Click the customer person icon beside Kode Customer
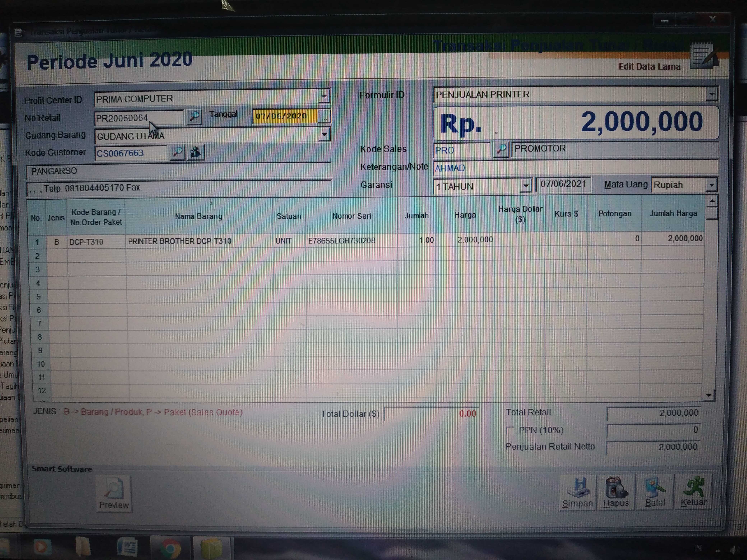 pyautogui.click(x=196, y=152)
